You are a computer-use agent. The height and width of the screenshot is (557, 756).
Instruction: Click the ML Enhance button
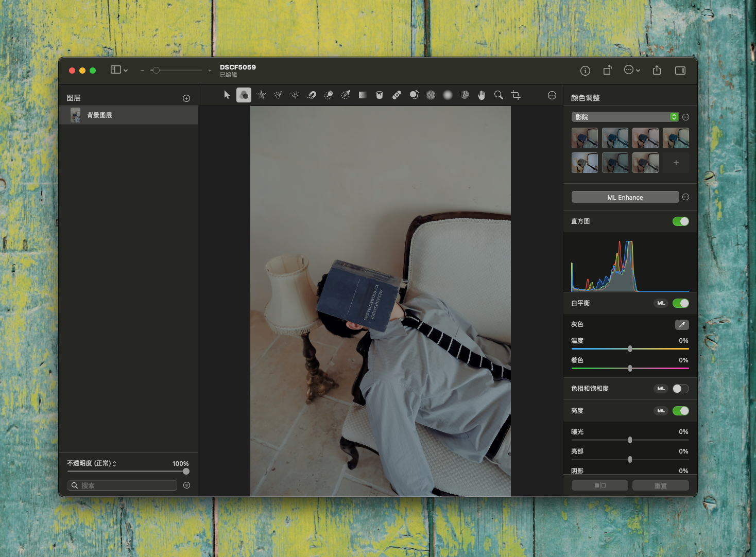(x=625, y=197)
